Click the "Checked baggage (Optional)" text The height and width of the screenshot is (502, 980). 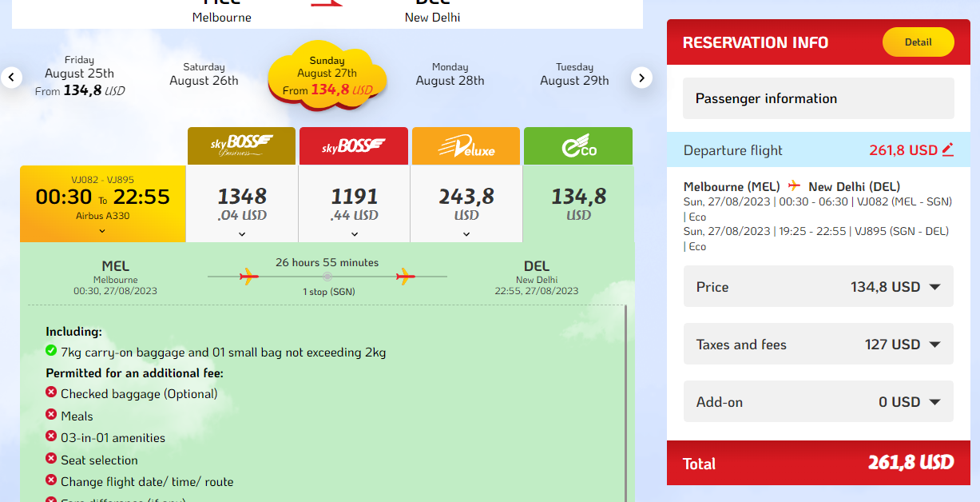coord(139,393)
